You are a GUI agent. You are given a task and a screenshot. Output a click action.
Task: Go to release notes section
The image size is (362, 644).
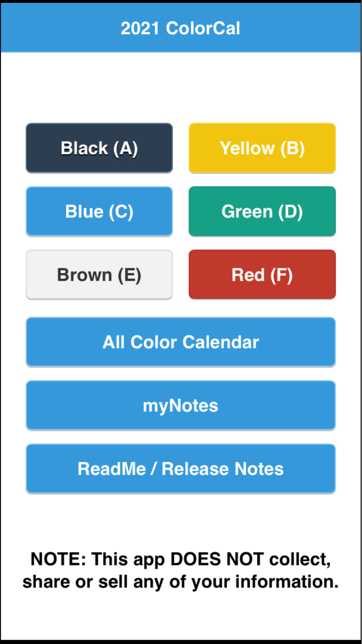coord(181,469)
